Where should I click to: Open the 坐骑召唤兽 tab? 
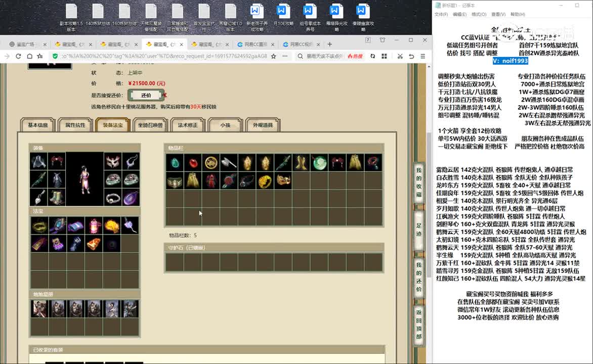pos(150,125)
